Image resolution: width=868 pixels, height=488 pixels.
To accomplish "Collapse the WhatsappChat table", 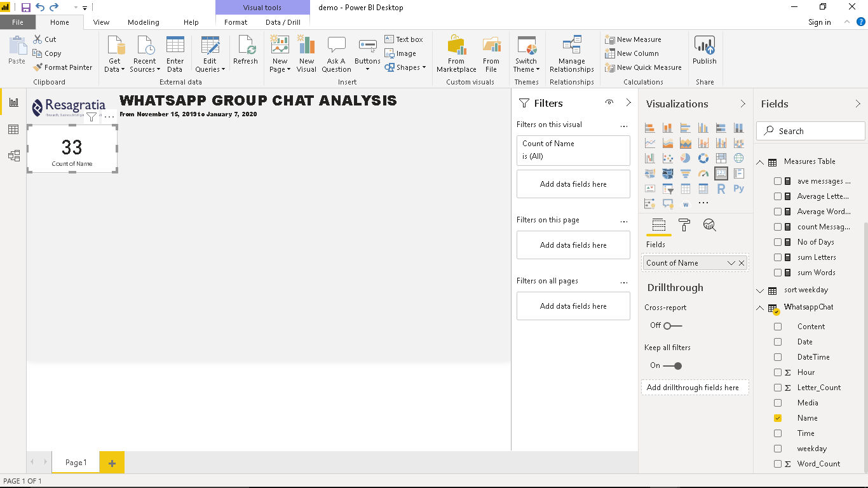I will [x=760, y=308].
